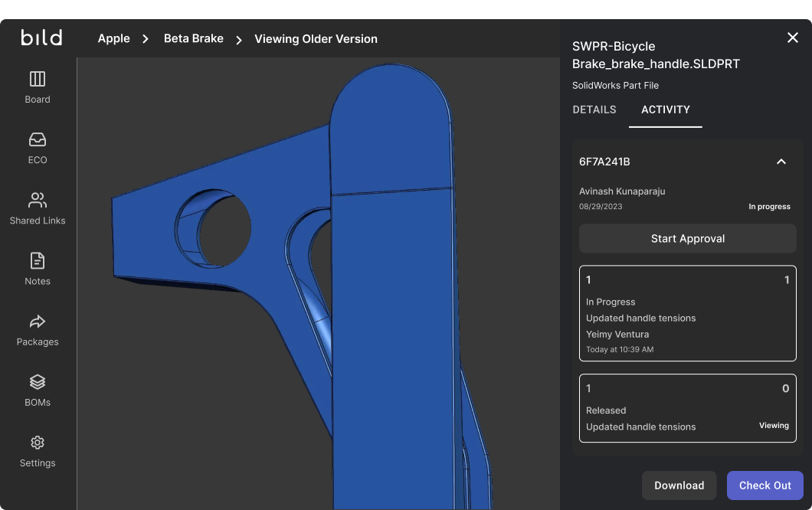Close the file details panel
The height and width of the screenshot is (510, 812).
click(793, 38)
